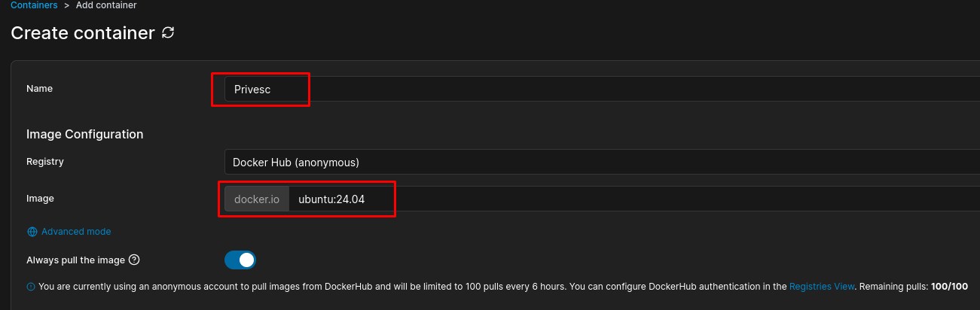Disable the Always pull the image switch
The width and height of the screenshot is (980, 310).
tap(240, 260)
